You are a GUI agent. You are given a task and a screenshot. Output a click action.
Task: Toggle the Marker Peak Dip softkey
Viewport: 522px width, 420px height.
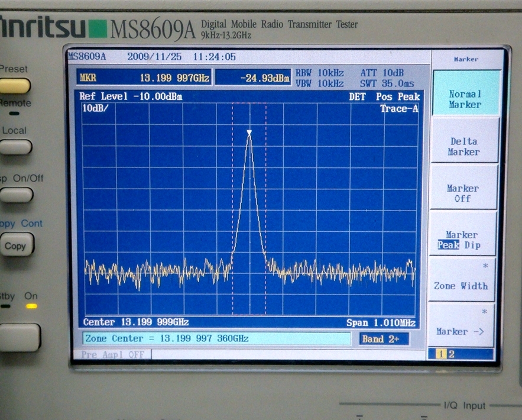pyautogui.click(x=462, y=234)
